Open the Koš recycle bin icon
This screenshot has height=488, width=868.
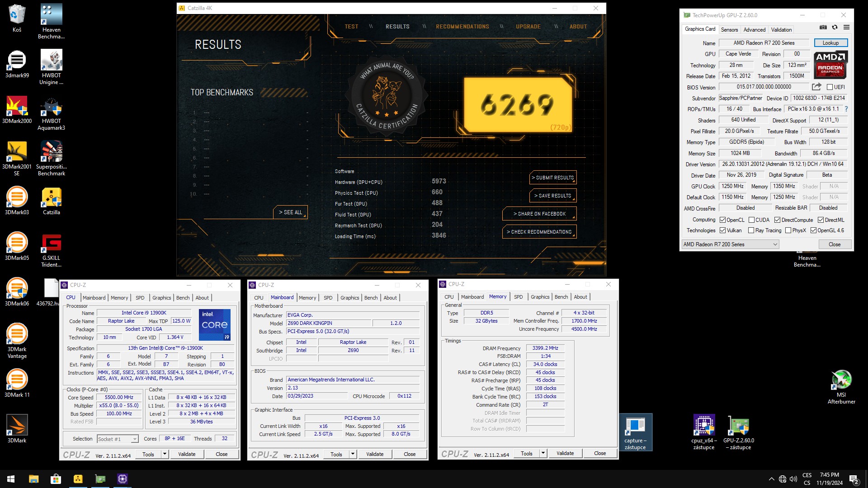click(17, 18)
